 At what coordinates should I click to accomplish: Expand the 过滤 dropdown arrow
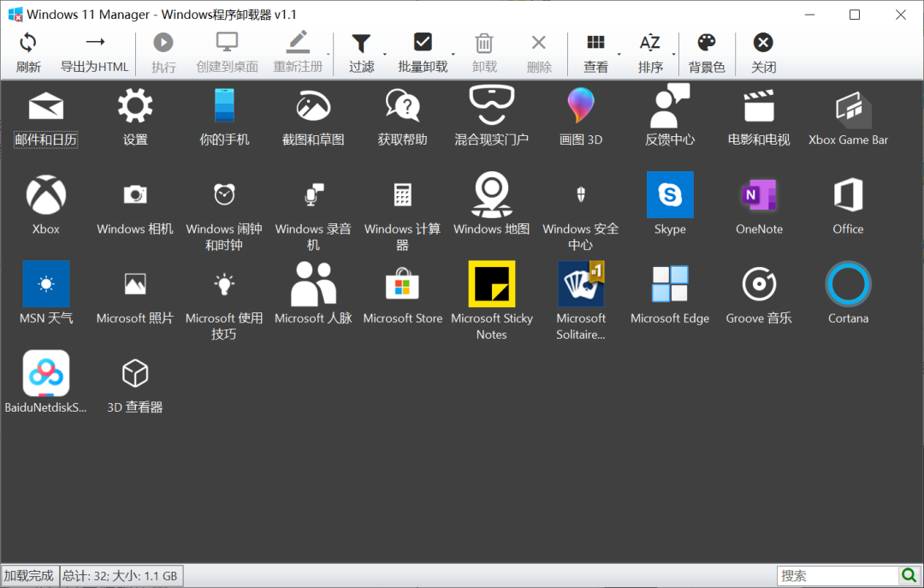tap(385, 54)
